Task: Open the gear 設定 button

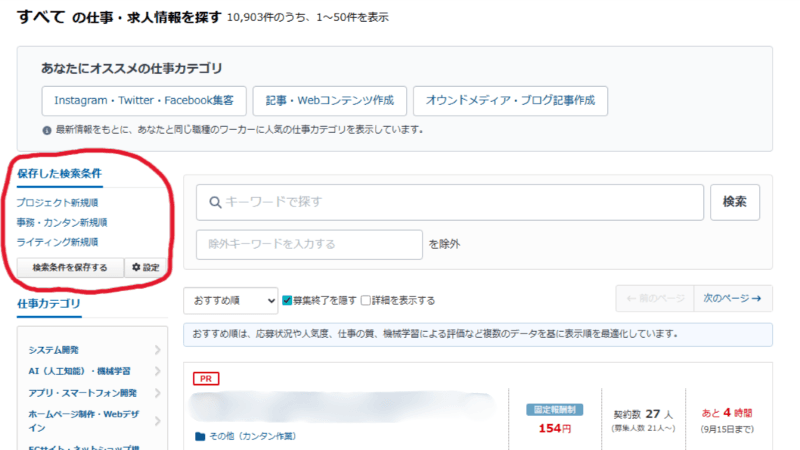Action: [146, 267]
